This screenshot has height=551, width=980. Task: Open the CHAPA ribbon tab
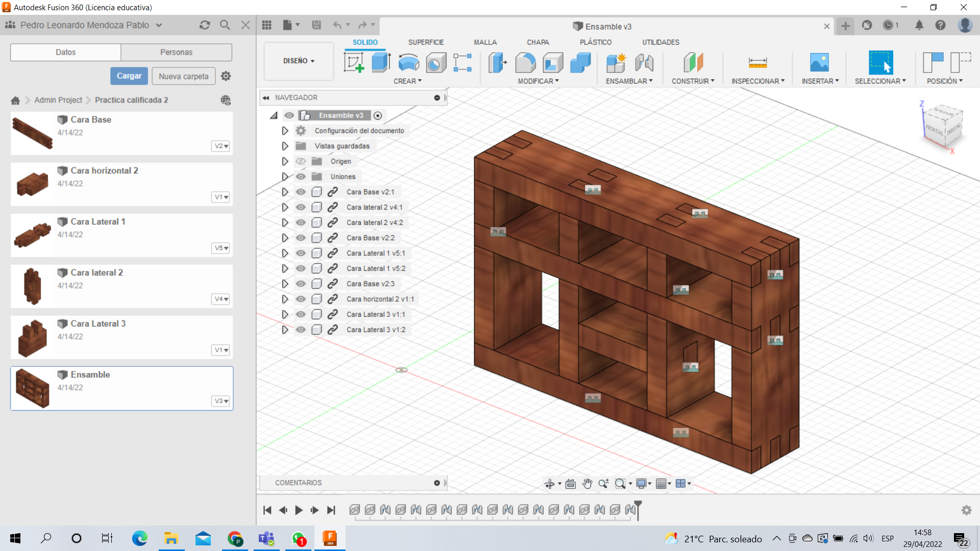[537, 42]
